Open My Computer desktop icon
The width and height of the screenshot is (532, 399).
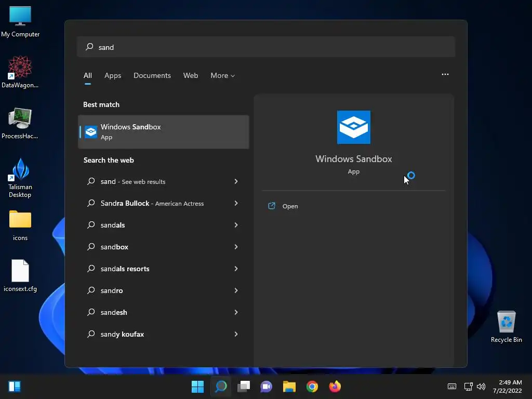(20, 22)
